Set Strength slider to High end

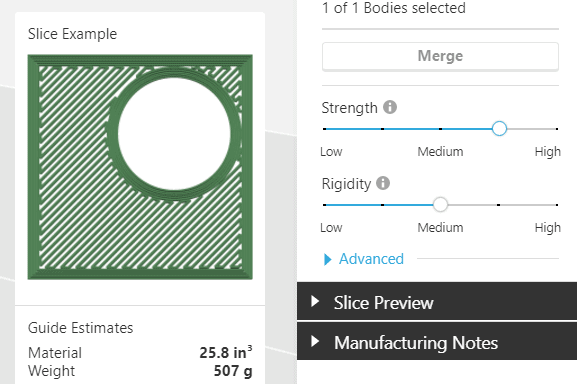pos(557,129)
